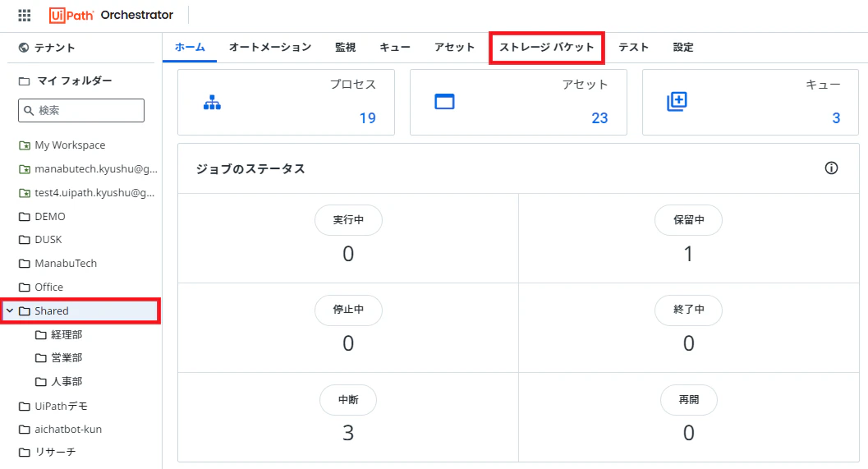Click the Office folder icon
Viewport: 868px width, 469px height.
click(25, 287)
